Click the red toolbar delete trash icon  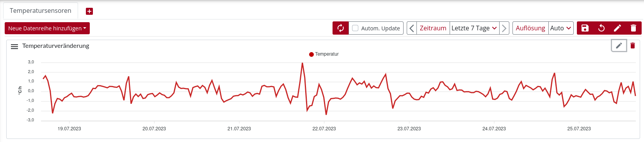coord(633,28)
